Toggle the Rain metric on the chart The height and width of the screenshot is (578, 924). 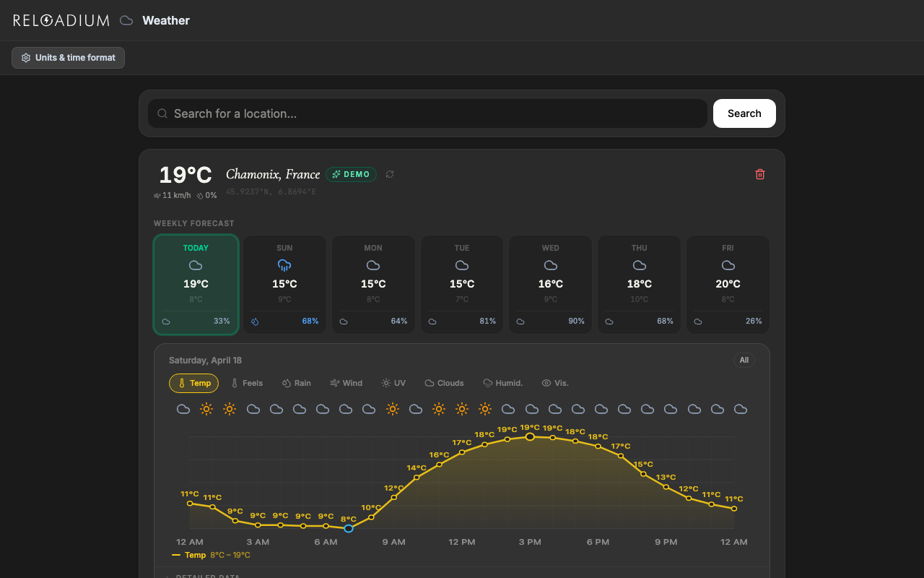click(296, 383)
